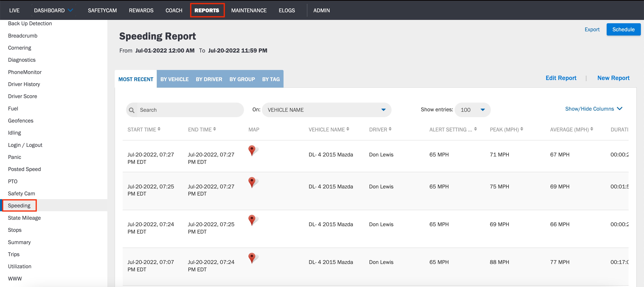This screenshot has width=644, height=287.
Task: Open the Trips report
Action: (14, 254)
